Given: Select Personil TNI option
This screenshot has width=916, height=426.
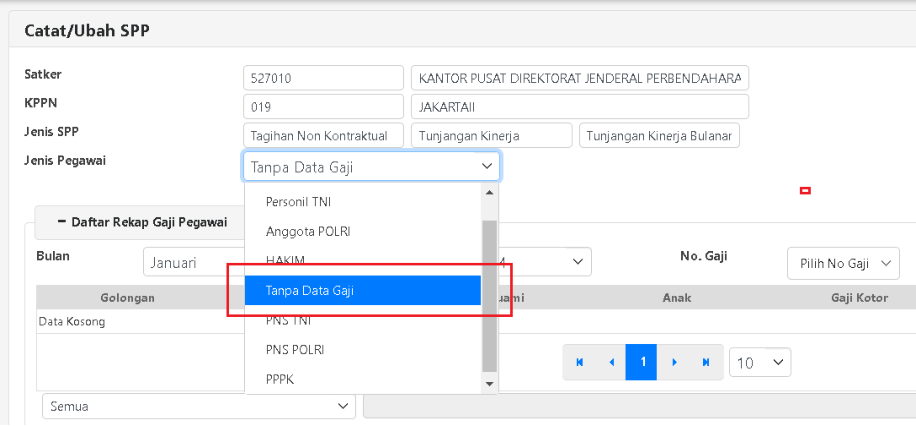Looking at the screenshot, I should click(298, 202).
